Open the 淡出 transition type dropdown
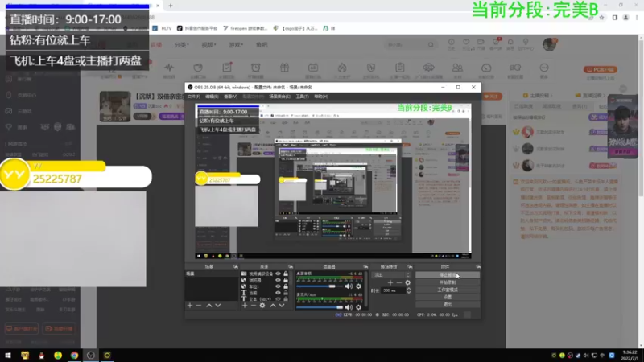 click(391, 275)
